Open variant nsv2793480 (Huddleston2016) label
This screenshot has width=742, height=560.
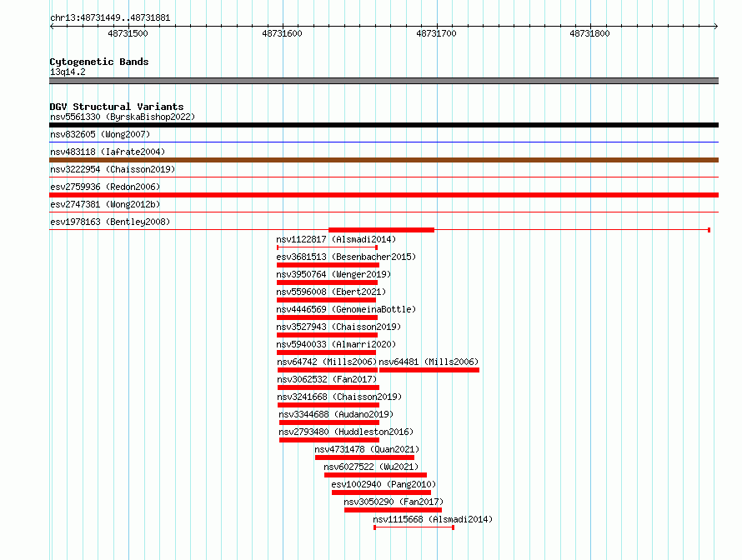tap(346, 432)
